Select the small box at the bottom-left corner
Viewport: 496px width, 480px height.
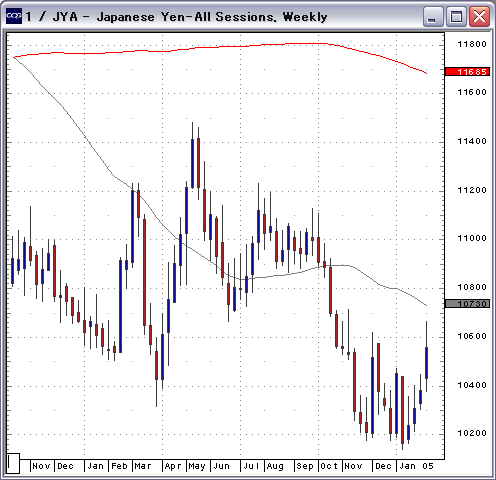tap(13, 463)
